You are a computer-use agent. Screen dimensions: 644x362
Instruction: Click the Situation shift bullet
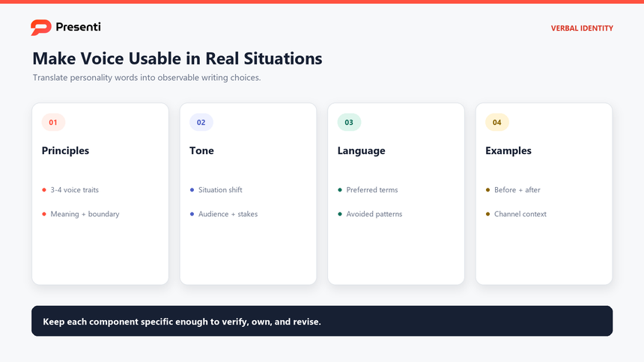(216, 190)
